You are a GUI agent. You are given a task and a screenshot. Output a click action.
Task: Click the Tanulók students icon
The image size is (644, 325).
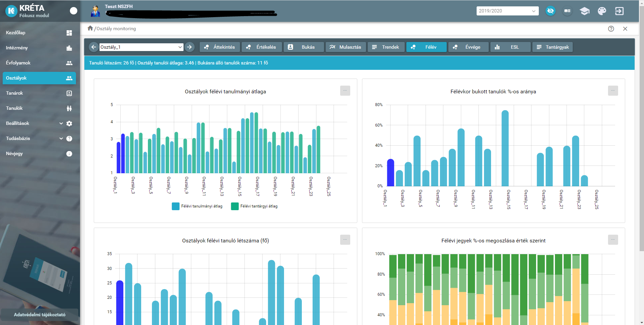pos(69,108)
